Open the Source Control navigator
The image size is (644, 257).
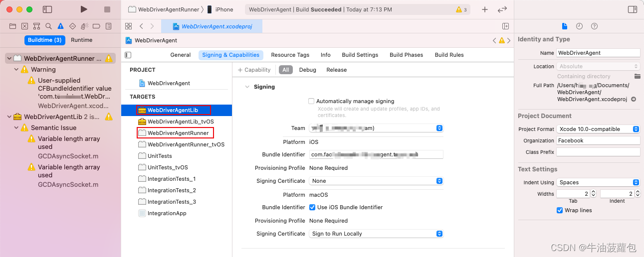(25, 26)
